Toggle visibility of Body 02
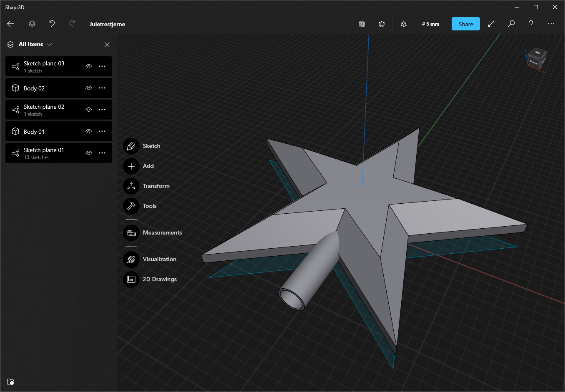Screen dimensions: 565x392 click(89, 88)
